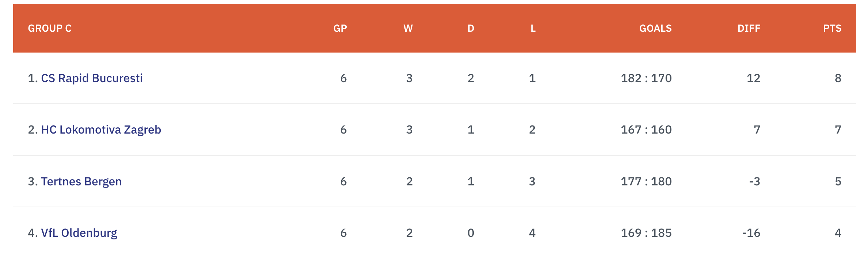
Task: Click Tertnes Bergen's 177 : 180 goals cell
Action: (x=646, y=181)
